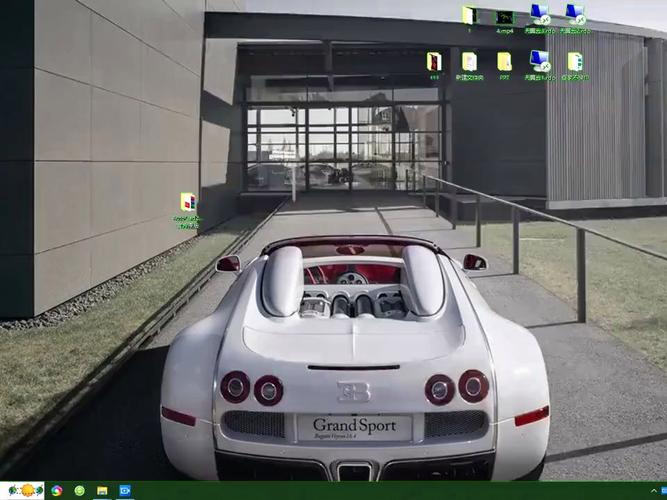
Task: Select the pale folder left of PPT
Action: pos(469,62)
